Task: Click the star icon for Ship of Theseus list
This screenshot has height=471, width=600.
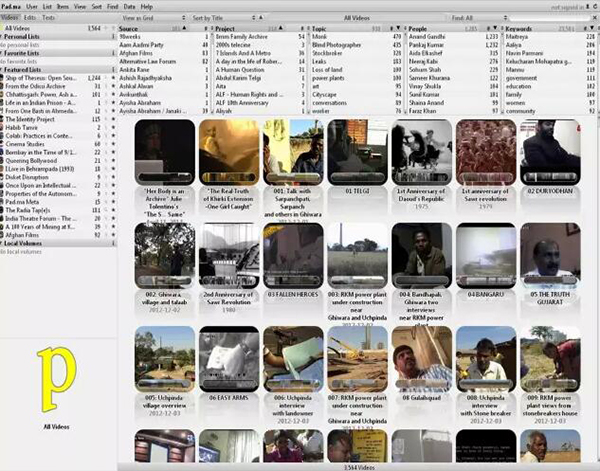Action: (113, 78)
